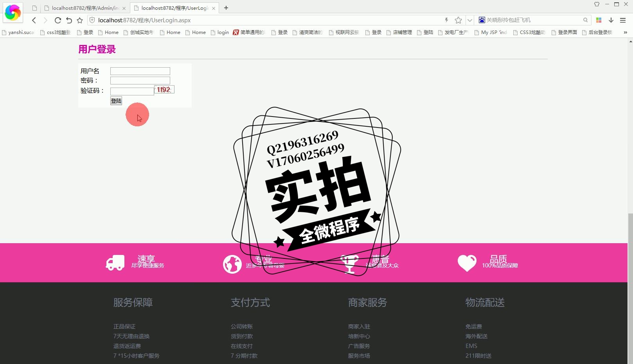Click the 验证码 input field
Image resolution: width=633 pixels, height=364 pixels.
click(132, 91)
